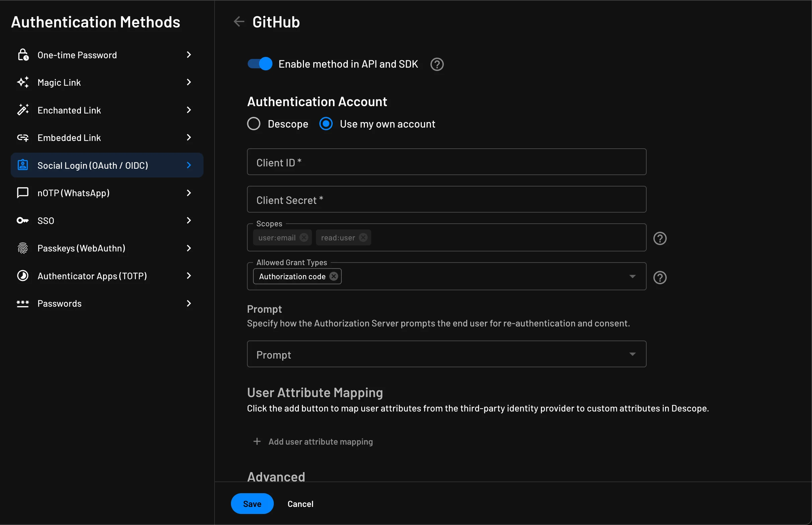Select Authenticator Apps (TOTP) from the sidebar

point(92,276)
